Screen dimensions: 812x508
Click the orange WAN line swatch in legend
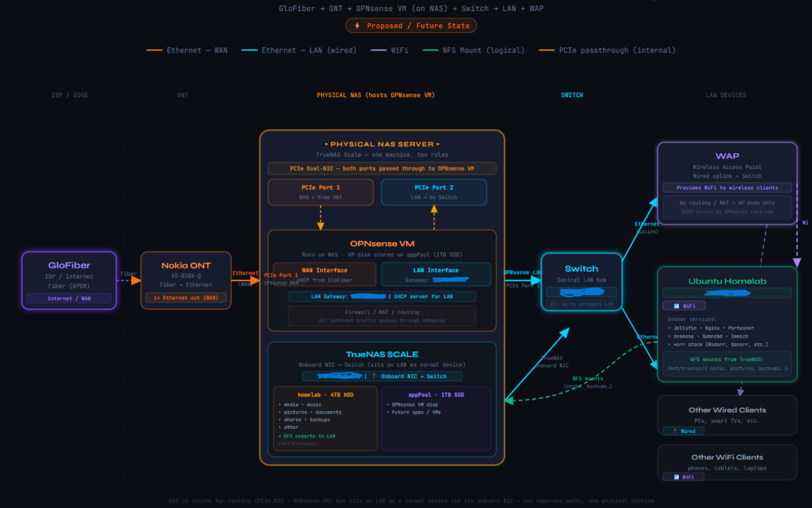pyautogui.click(x=154, y=50)
